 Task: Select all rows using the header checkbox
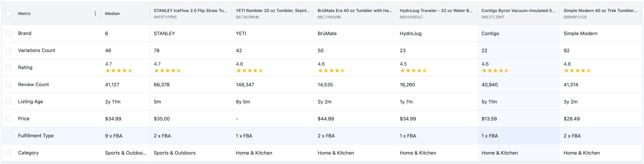pyautogui.click(x=8, y=13)
